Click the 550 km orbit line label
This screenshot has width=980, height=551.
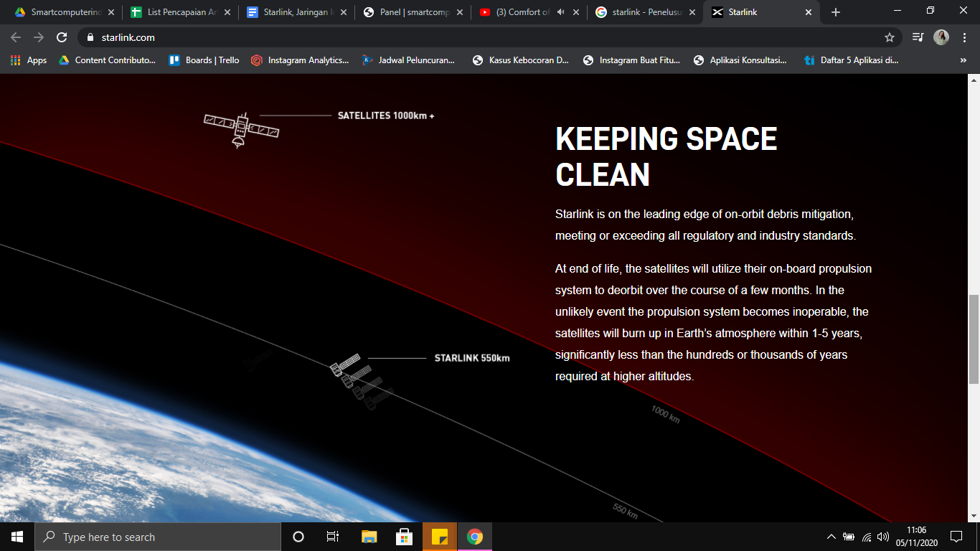point(626,511)
